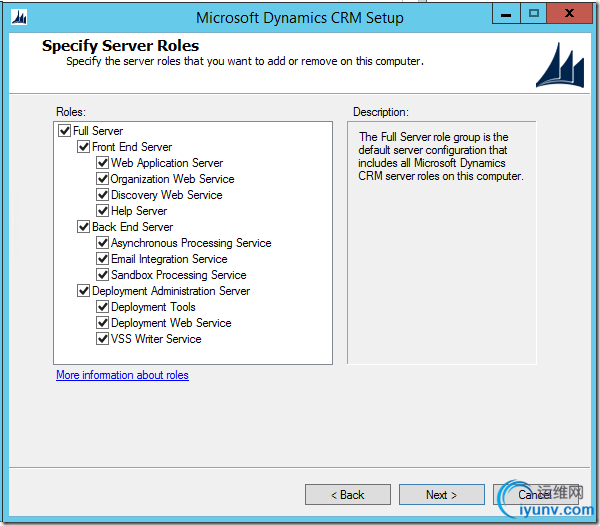Toggle Web Application Server checkbox

click(x=102, y=163)
